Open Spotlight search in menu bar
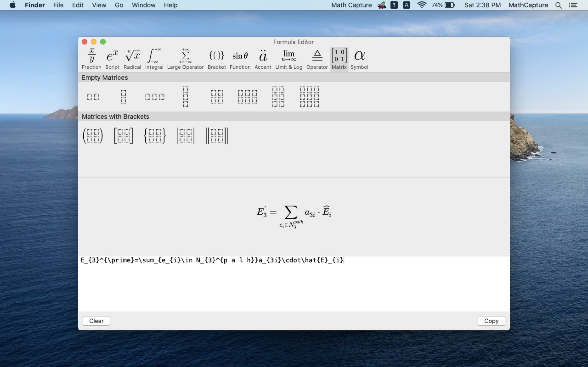Screen dimensions: 588x367 tap(558, 5)
